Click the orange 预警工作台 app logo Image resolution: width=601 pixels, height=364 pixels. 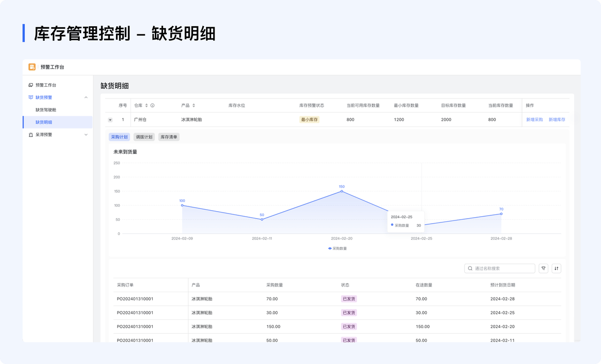32,67
